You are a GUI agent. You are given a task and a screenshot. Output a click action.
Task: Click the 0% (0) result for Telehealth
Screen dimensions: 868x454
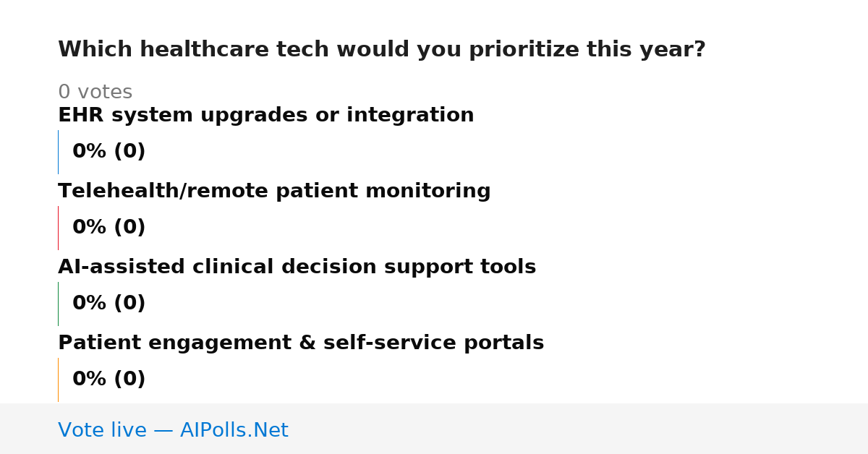[x=109, y=228]
